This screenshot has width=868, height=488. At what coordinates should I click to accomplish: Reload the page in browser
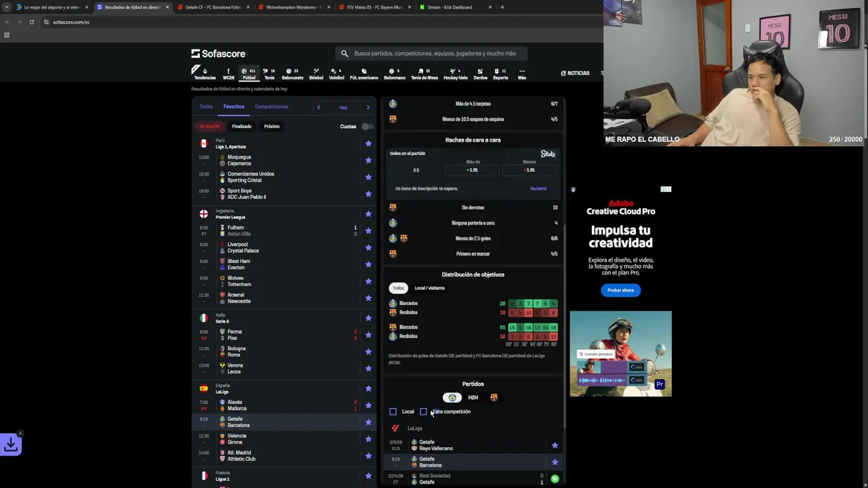31,22
